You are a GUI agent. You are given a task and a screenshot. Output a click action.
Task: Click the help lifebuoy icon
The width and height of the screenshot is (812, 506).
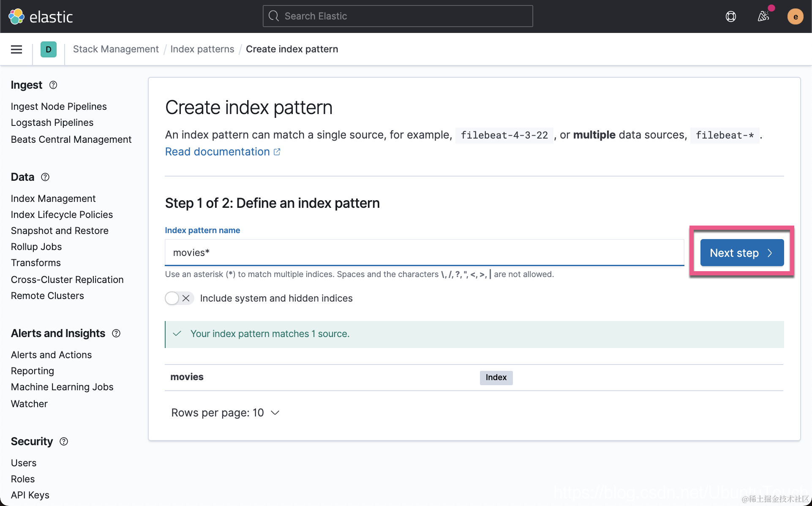click(x=730, y=16)
